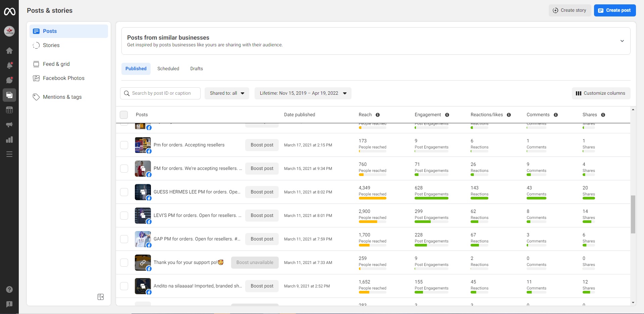Open the Shared to: all dropdown
The image size is (644, 314).
[x=227, y=93]
